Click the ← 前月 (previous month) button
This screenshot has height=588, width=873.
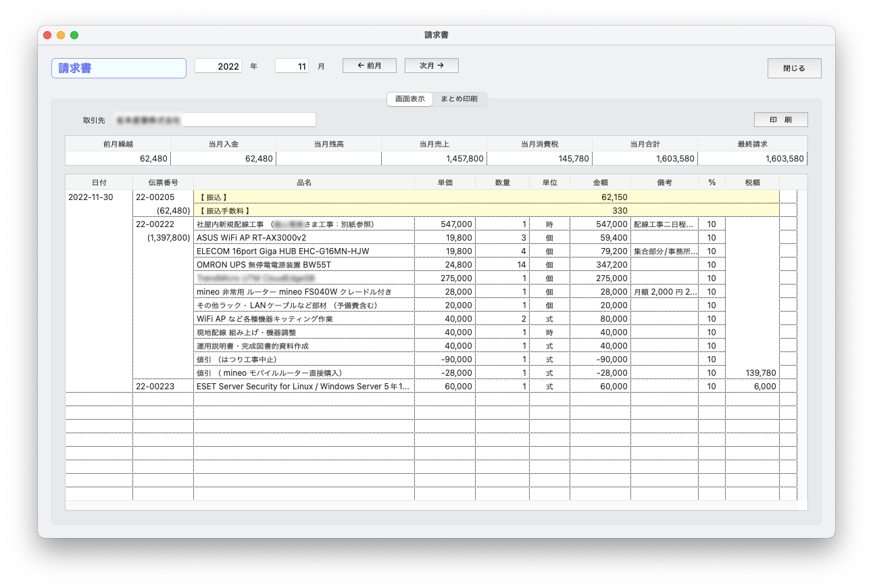[369, 65]
